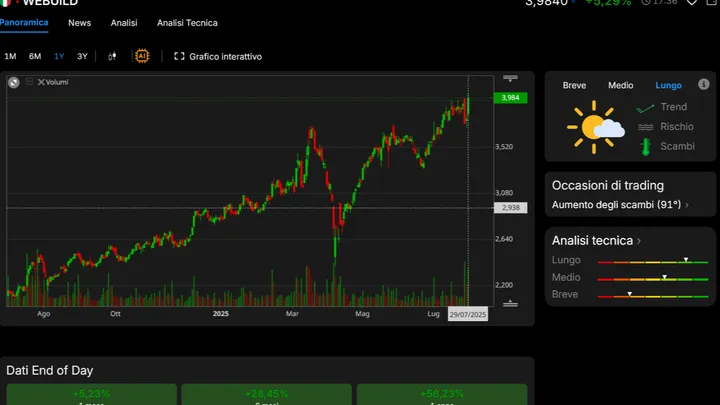This screenshot has width=720, height=405.
Task: Click the 3,080 price axis value
Action: [x=504, y=193]
